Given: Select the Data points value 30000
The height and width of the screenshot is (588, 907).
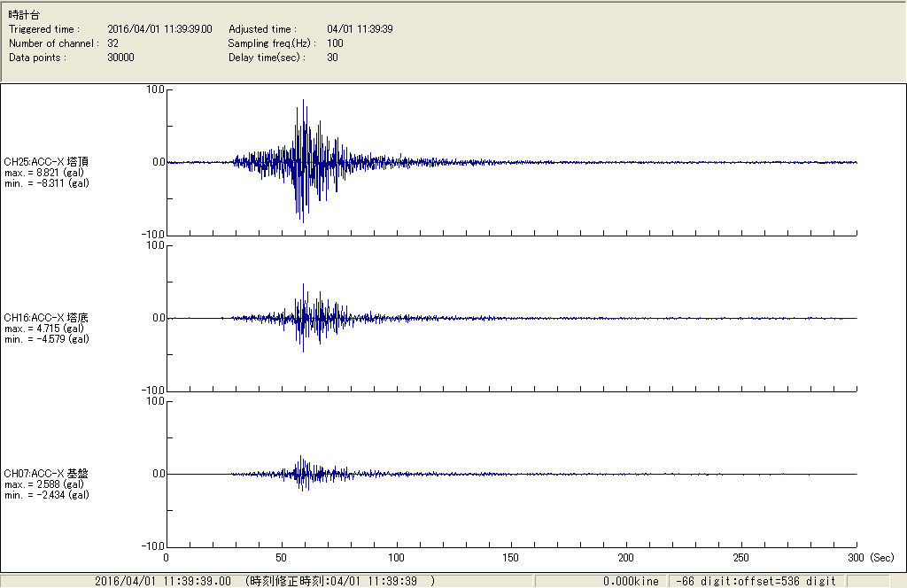Looking at the screenshot, I should coord(120,58).
